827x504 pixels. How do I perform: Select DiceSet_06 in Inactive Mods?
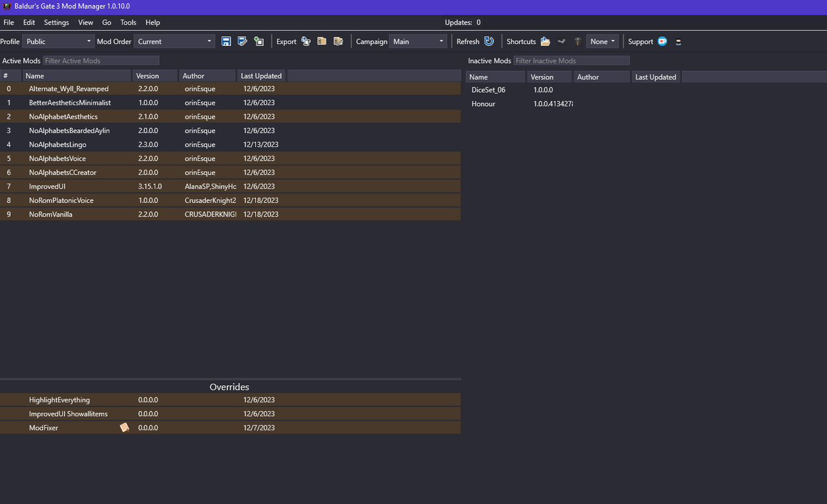(488, 90)
